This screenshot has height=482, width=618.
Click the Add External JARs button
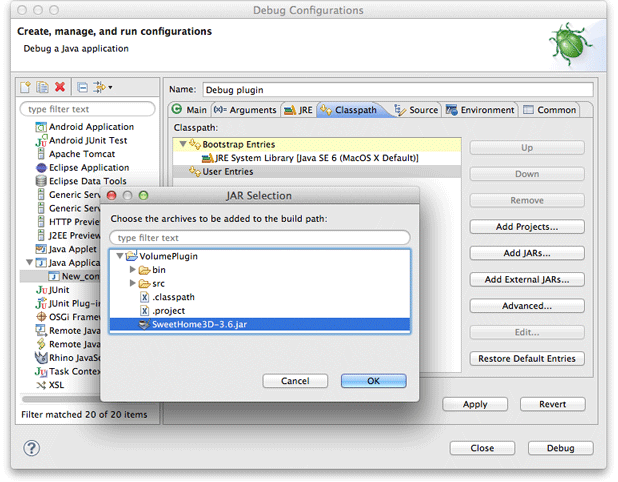point(527,280)
